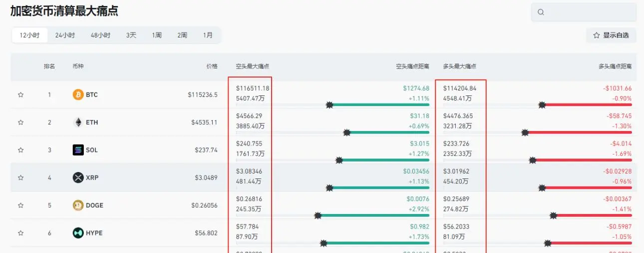This screenshot has height=253, width=644.
Task: Open the 2周 timeframe tab
Action: [x=182, y=35]
